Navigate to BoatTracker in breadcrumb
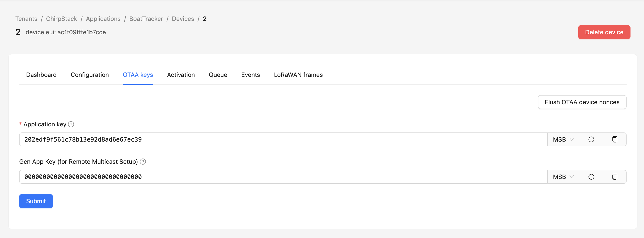 146,19
